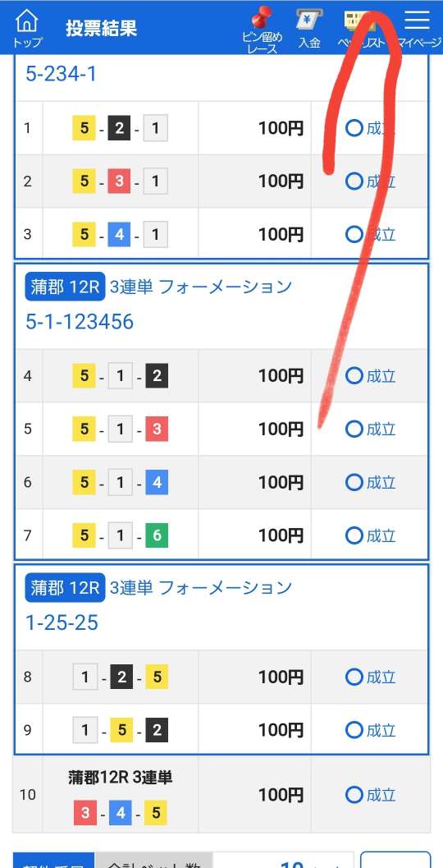This screenshot has height=868, width=443.
Task: Click the green 6 badge in row 7
Action: point(157,535)
